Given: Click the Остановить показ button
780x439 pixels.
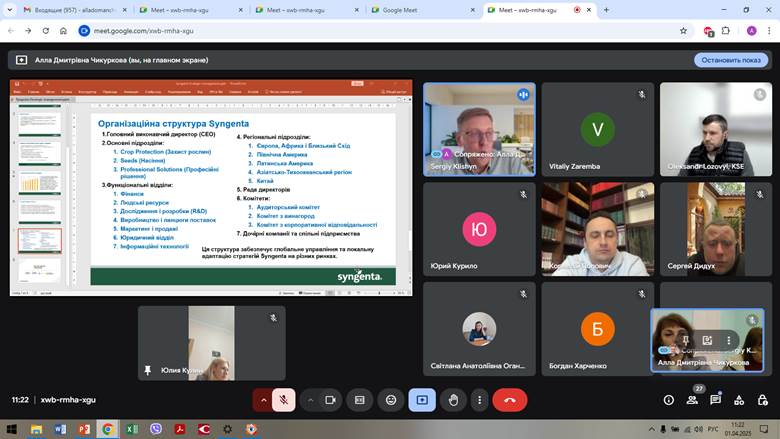Looking at the screenshot, I should [x=732, y=60].
